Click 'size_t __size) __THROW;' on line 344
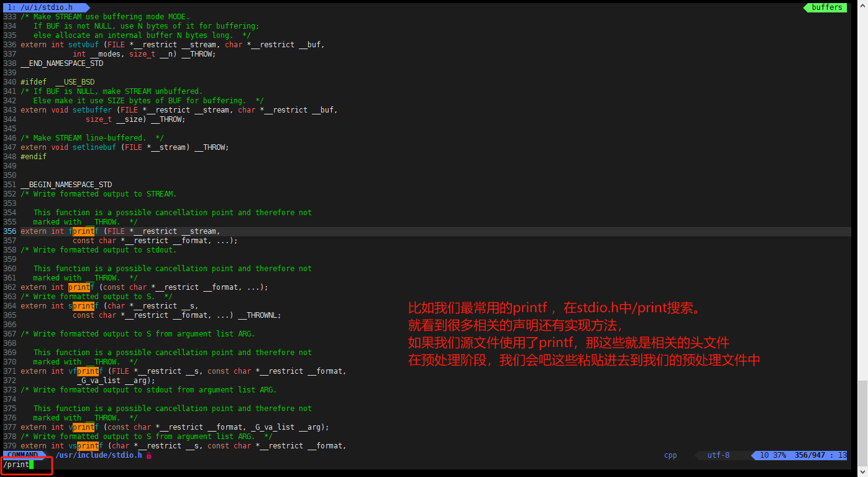This screenshot has width=868, height=477. point(135,119)
